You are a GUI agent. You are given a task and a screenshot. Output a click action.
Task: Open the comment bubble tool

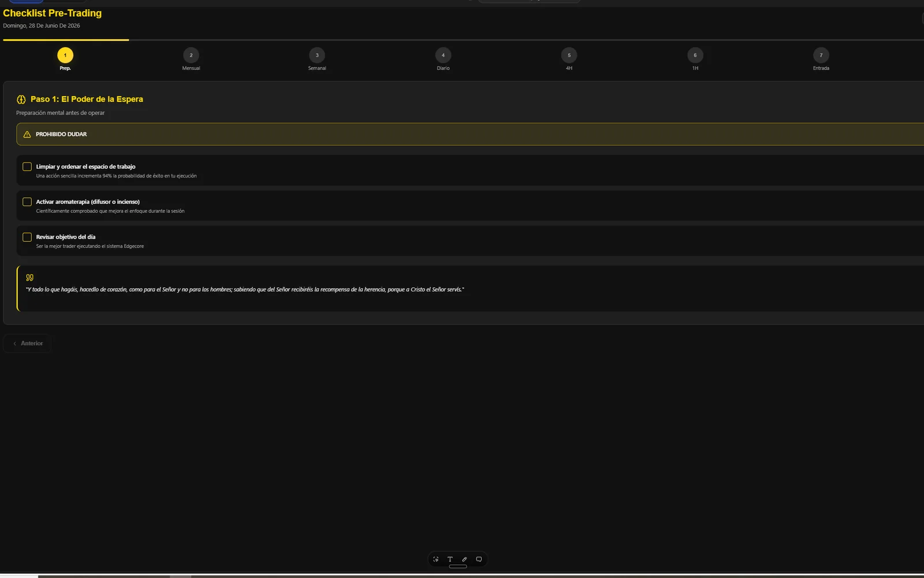479,559
